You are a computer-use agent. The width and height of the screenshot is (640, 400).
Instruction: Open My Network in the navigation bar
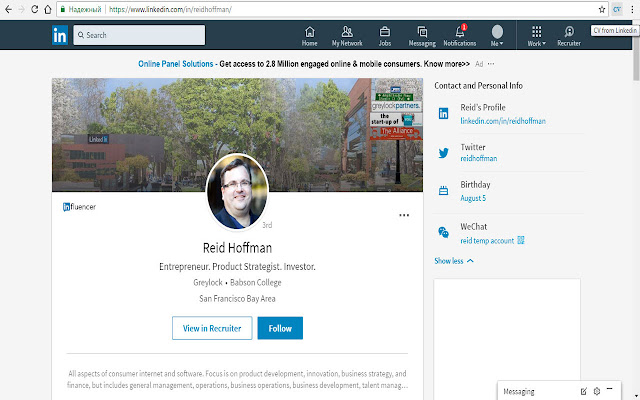(347, 36)
